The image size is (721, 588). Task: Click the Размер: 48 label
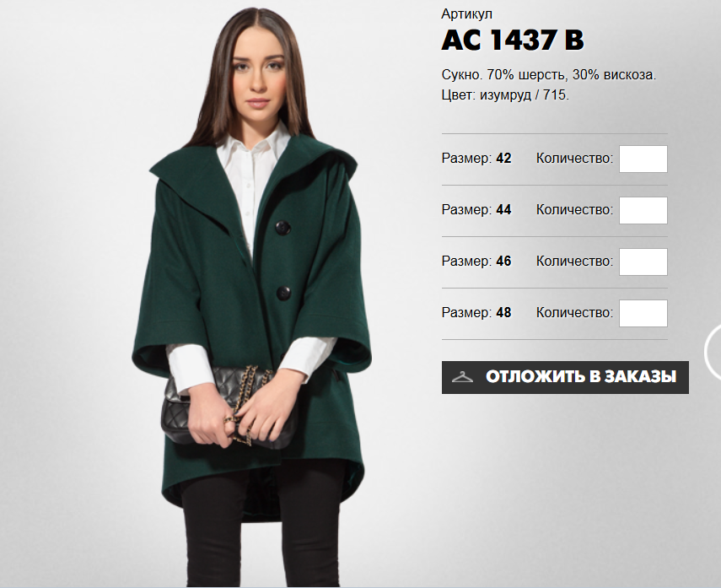coord(476,313)
